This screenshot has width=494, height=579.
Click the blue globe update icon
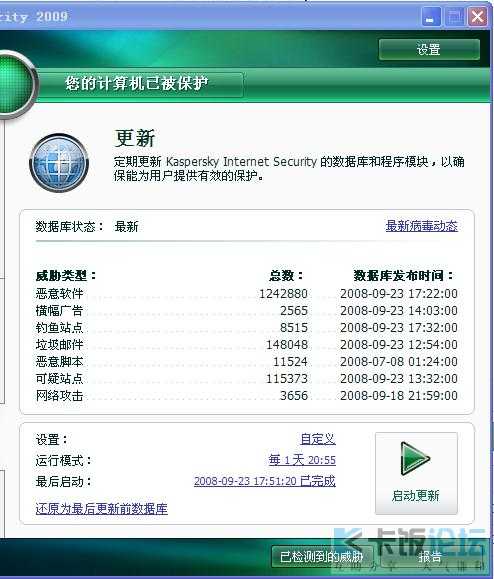(x=59, y=163)
